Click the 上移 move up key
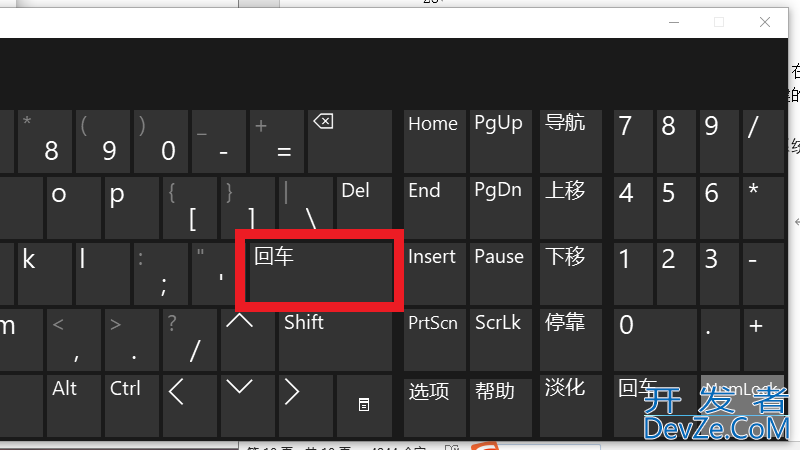 [x=571, y=208]
